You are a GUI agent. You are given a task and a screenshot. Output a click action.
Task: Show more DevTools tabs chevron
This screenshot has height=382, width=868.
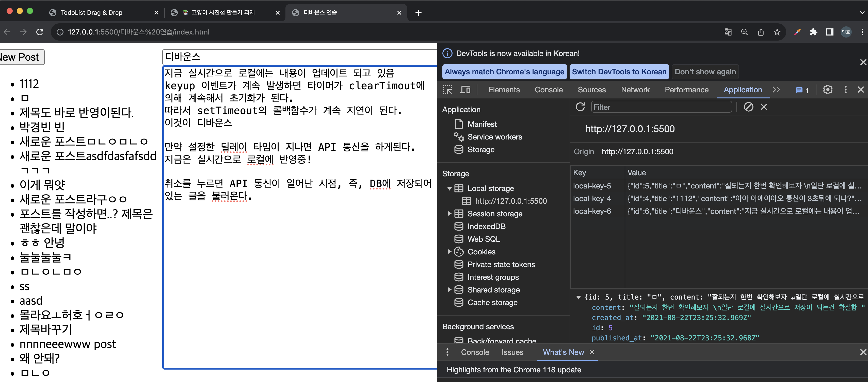(776, 90)
